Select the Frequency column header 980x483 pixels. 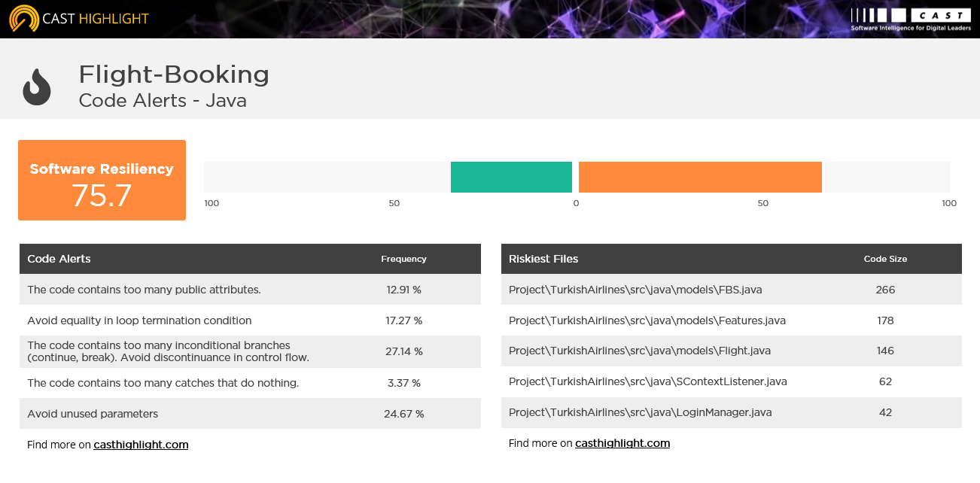[x=403, y=259]
